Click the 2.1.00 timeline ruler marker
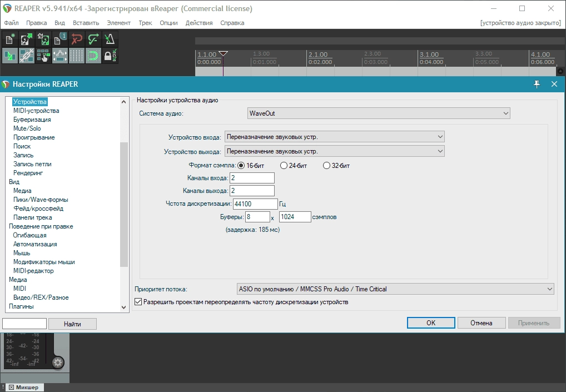This screenshot has height=392, width=566. (x=318, y=54)
